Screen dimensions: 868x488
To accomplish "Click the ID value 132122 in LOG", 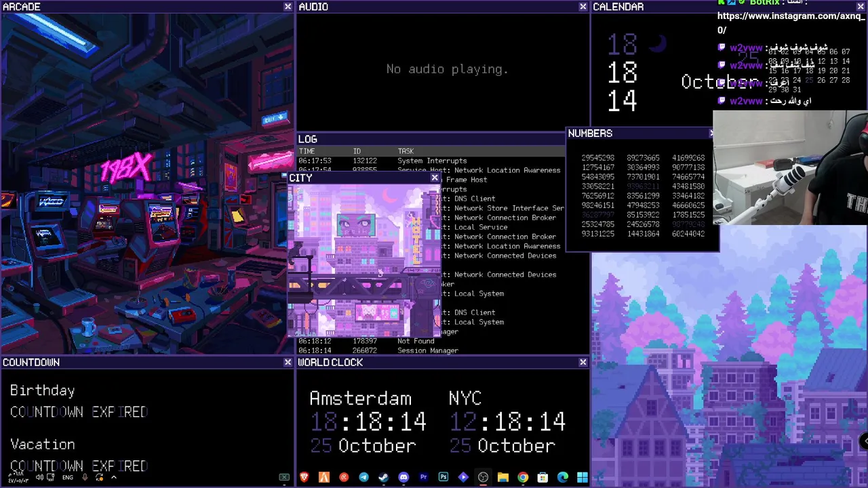I will click(x=365, y=161).
